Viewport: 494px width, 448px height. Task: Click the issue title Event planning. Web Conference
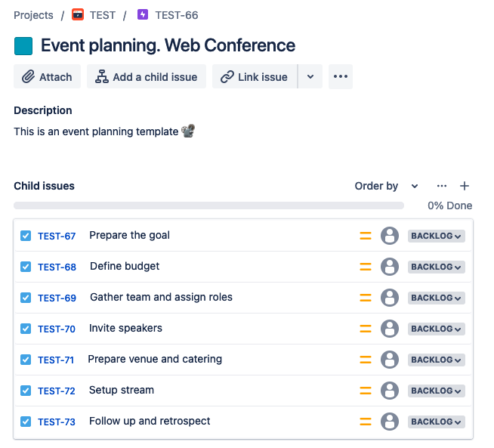(x=168, y=45)
